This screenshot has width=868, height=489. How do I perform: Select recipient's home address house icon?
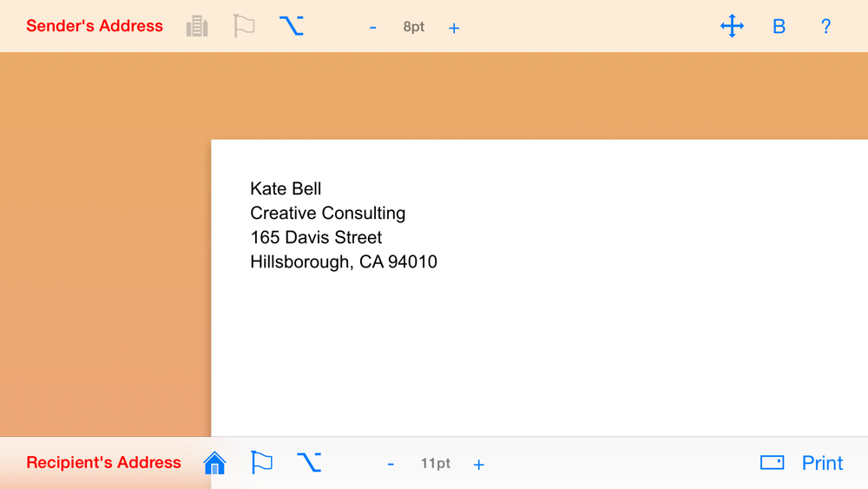(214, 462)
